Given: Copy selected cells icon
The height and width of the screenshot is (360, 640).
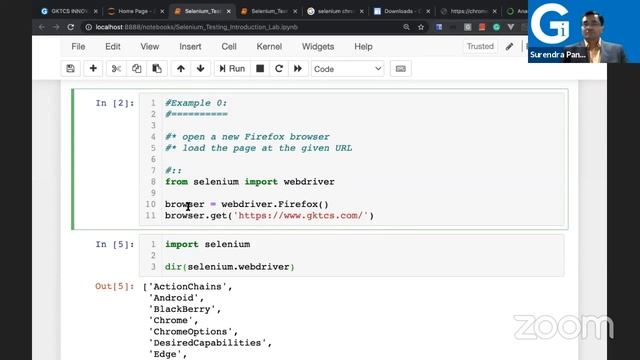Looking at the screenshot, I should tap(136, 69).
